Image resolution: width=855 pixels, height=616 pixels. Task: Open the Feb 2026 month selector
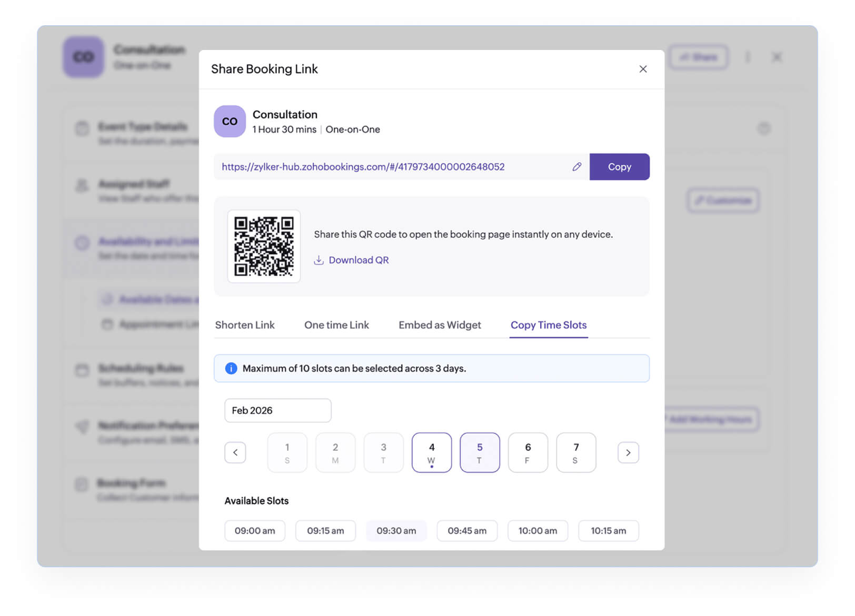click(x=277, y=410)
